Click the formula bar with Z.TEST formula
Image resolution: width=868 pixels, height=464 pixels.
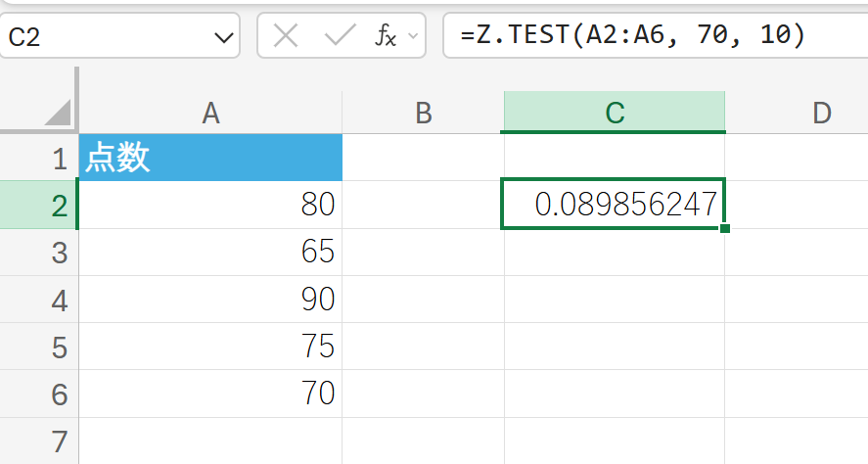coord(646,37)
